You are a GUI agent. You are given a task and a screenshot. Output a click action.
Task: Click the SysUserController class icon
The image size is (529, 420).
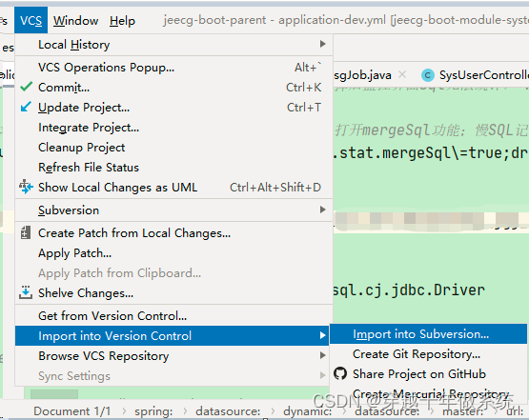(427, 75)
